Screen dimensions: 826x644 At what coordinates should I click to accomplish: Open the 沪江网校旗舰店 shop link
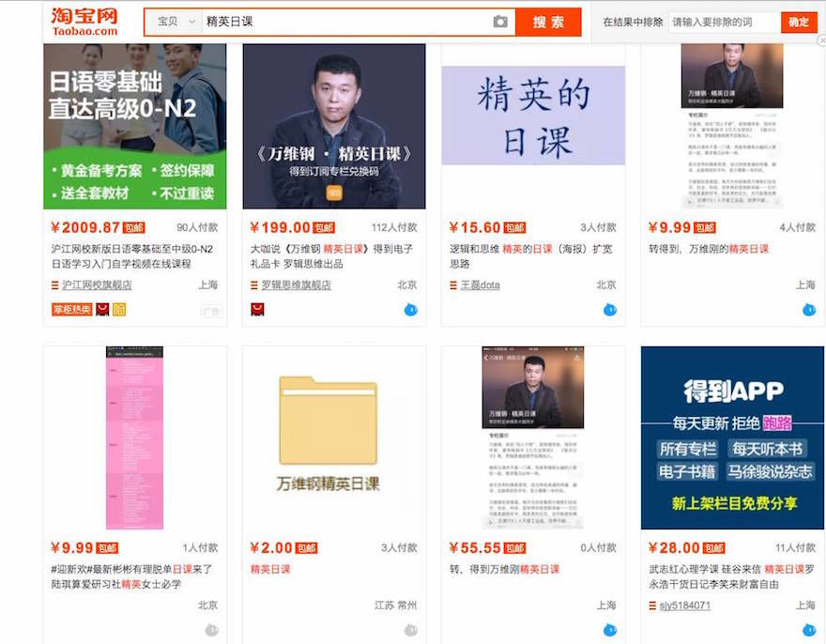[x=96, y=285]
